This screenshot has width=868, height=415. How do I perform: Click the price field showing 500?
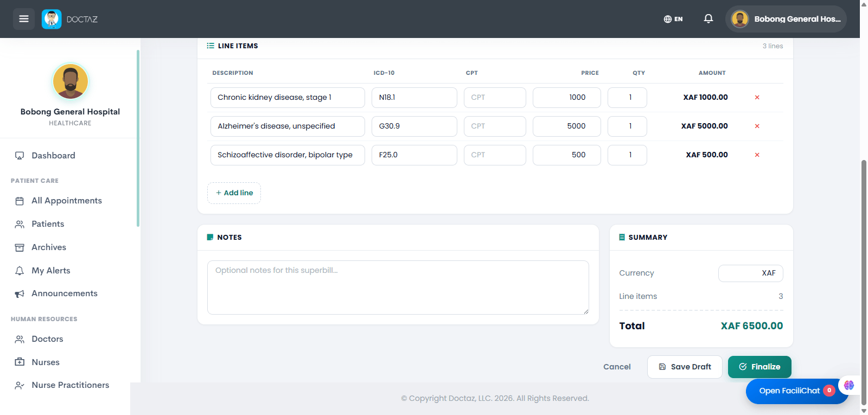click(567, 155)
